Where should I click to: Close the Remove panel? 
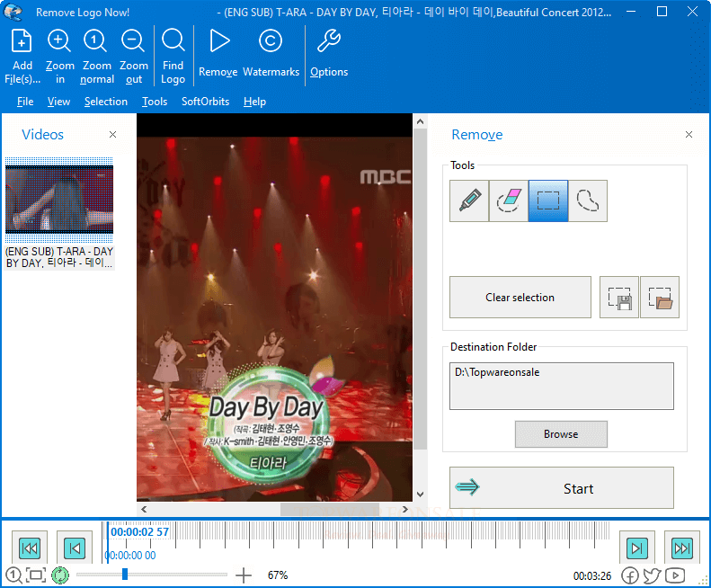coord(689,134)
